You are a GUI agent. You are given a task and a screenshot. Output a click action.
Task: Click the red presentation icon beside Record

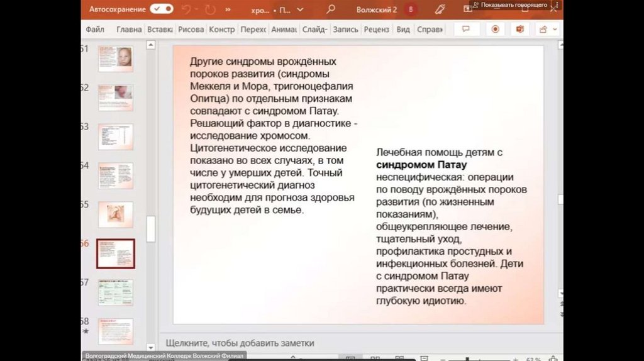click(520, 30)
